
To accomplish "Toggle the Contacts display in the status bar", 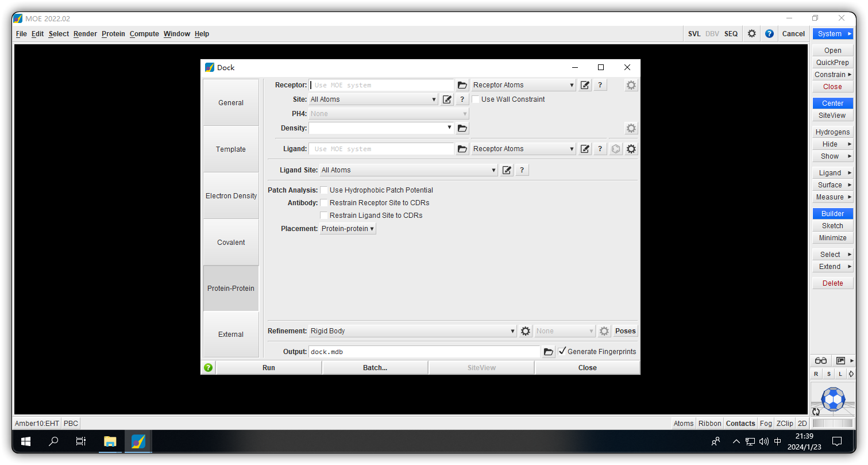I will pos(740,424).
